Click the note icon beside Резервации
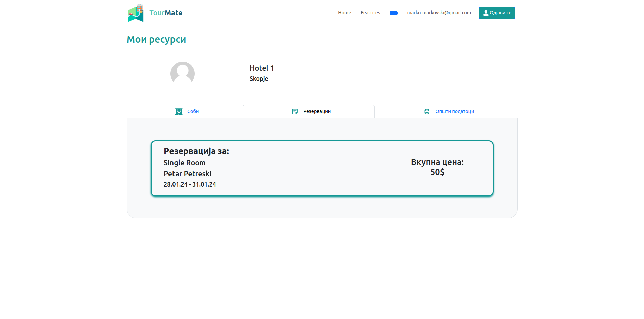Image resolution: width=644 pixels, height=319 pixels. tap(295, 112)
